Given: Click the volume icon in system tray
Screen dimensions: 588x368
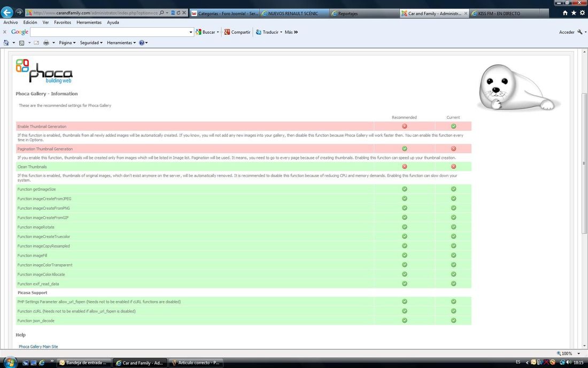Looking at the screenshot, I should [569, 362].
